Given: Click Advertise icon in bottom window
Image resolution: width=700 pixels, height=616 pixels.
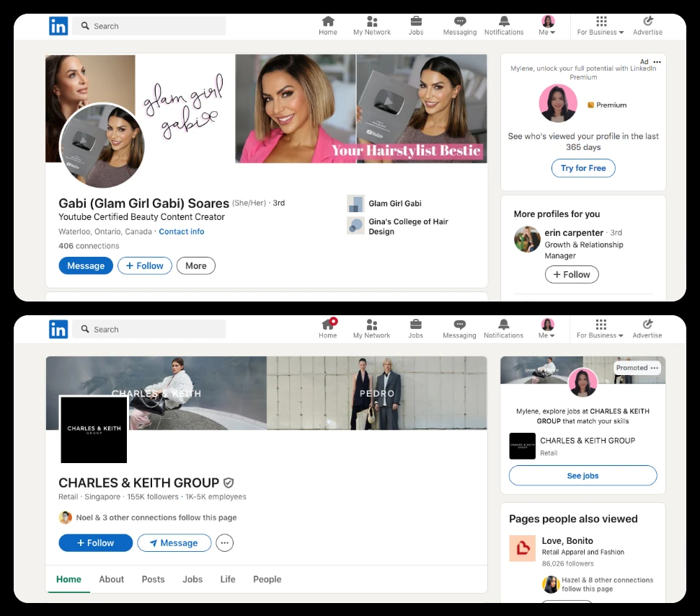Looking at the screenshot, I should [647, 329].
